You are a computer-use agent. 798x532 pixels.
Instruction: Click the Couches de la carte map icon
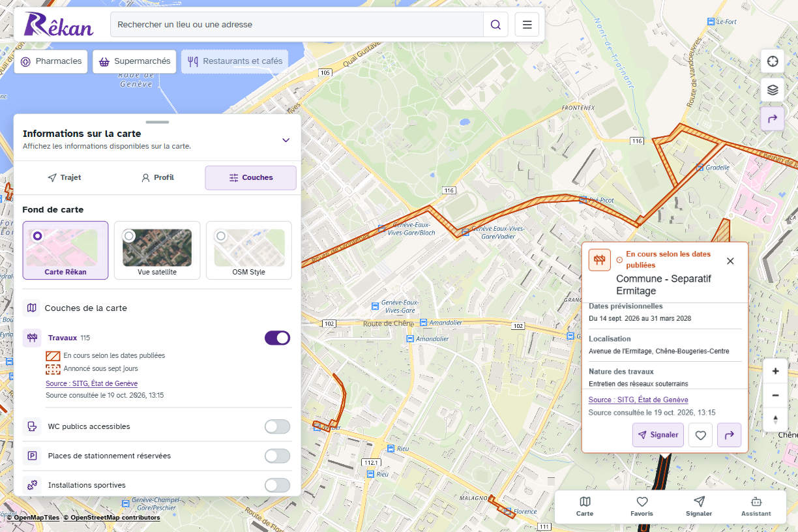(32, 308)
